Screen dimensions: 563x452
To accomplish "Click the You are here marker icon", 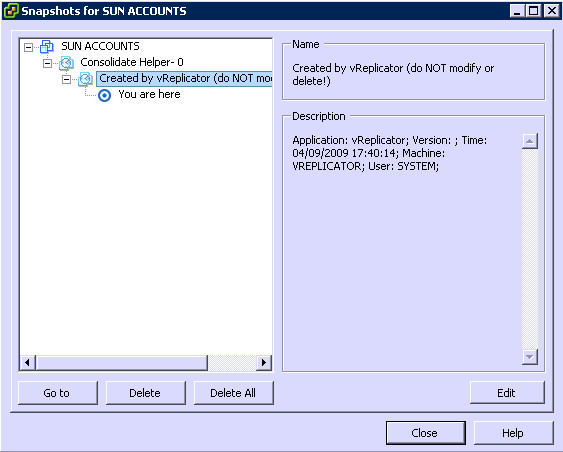I will coord(104,95).
